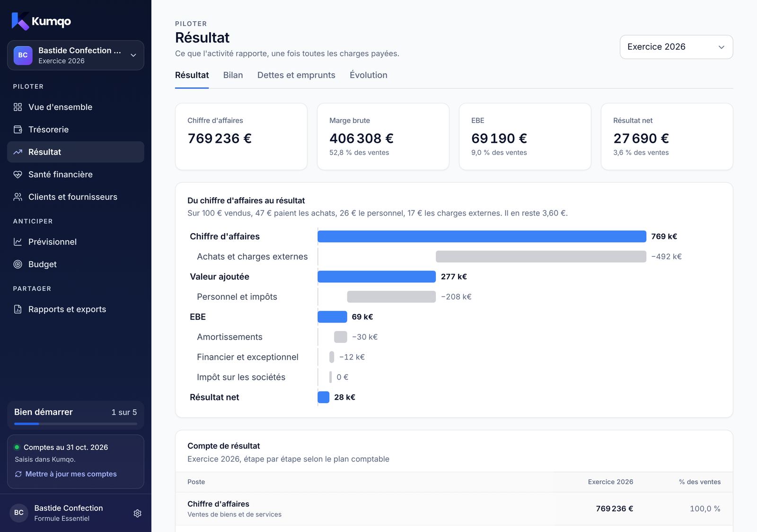Screen dimensions: 757x532
Task: Open the Bien démarrer onboarding card
Action: [76, 415]
